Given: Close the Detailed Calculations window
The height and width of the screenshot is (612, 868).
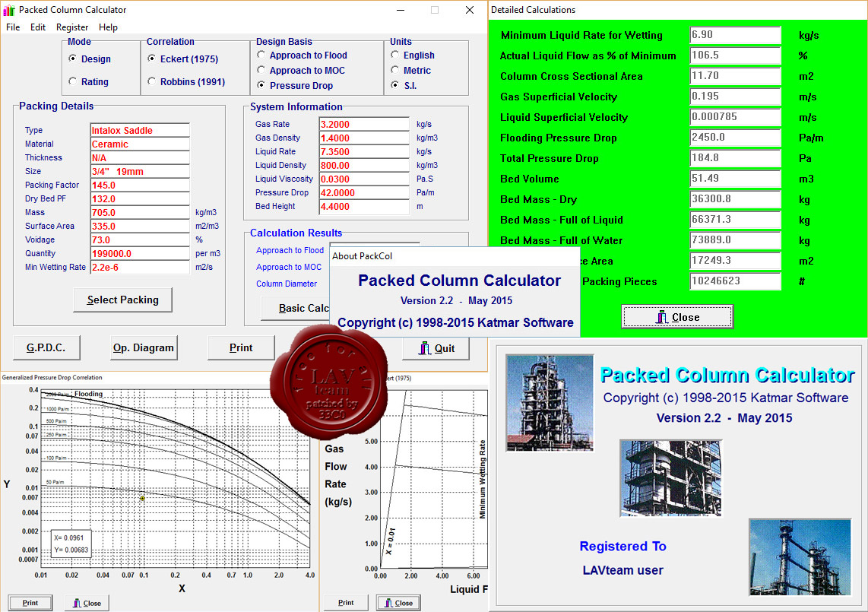Looking at the screenshot, I should pos(677,317).
